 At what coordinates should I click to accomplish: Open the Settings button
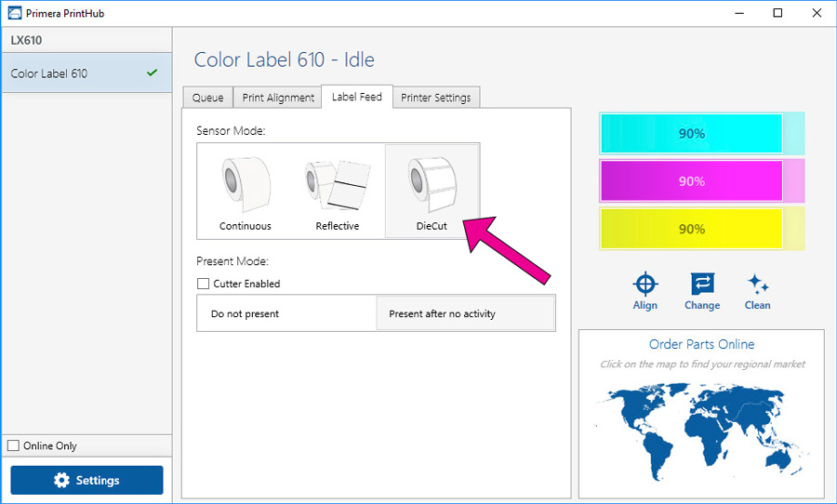(x=86, y=480)
